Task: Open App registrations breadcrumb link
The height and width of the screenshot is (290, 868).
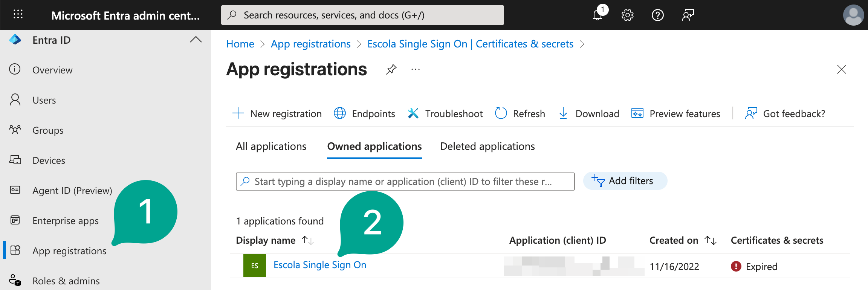Action: 311,44
